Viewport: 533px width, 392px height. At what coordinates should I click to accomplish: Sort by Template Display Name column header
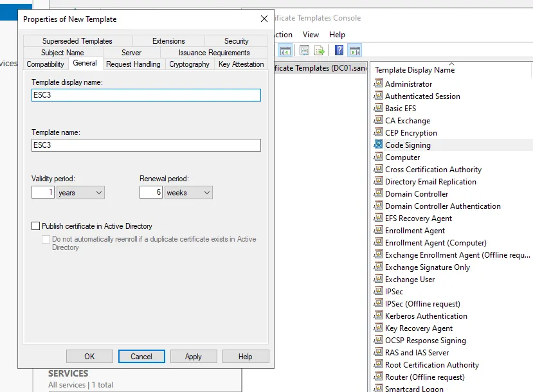415,70
